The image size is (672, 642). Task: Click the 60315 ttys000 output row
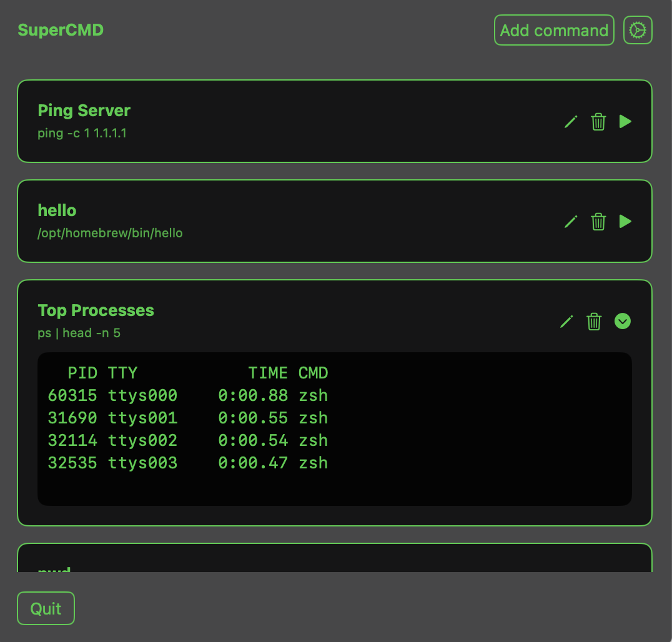click(x=188, y=395)
